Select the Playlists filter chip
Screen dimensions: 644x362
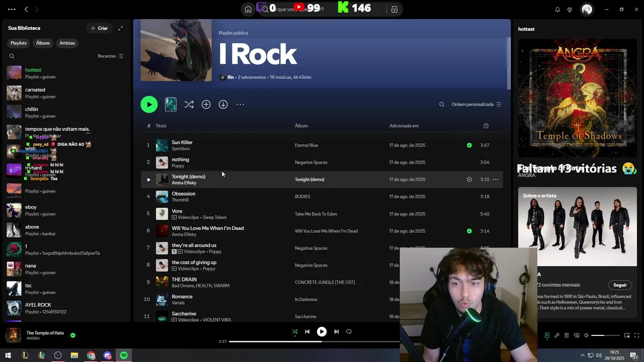point(19,43)
